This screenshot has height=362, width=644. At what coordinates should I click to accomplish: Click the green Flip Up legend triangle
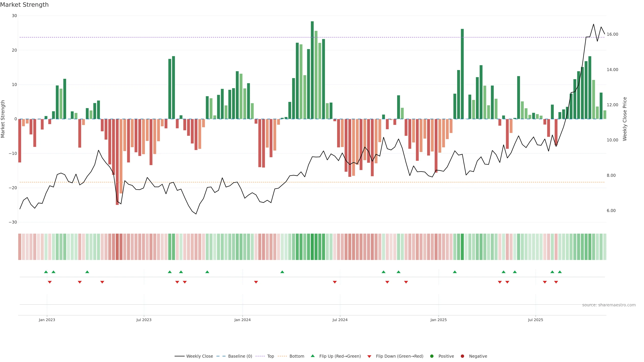point(312,356)
